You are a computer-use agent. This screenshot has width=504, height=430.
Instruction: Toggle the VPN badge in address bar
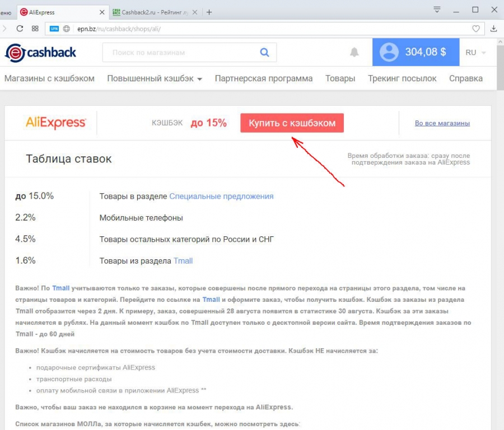(54, 29)
